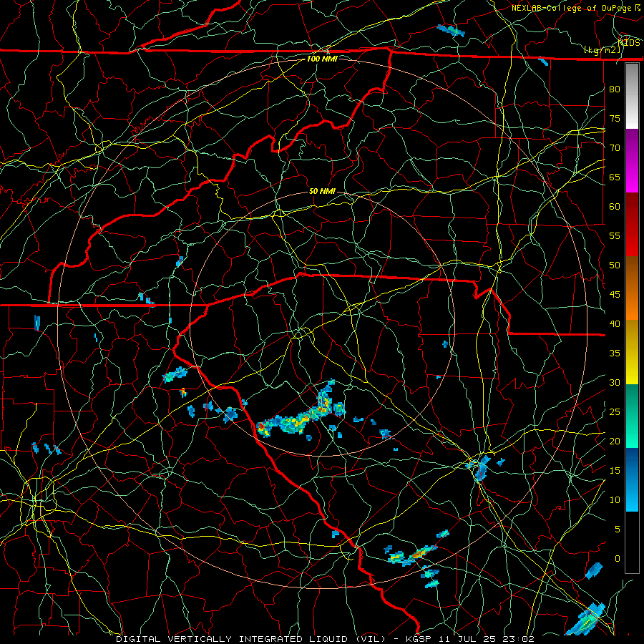Pick the gray-white segment of the color bar
The height and width of the screenshot is (644, 644).
tap(632, 96)
